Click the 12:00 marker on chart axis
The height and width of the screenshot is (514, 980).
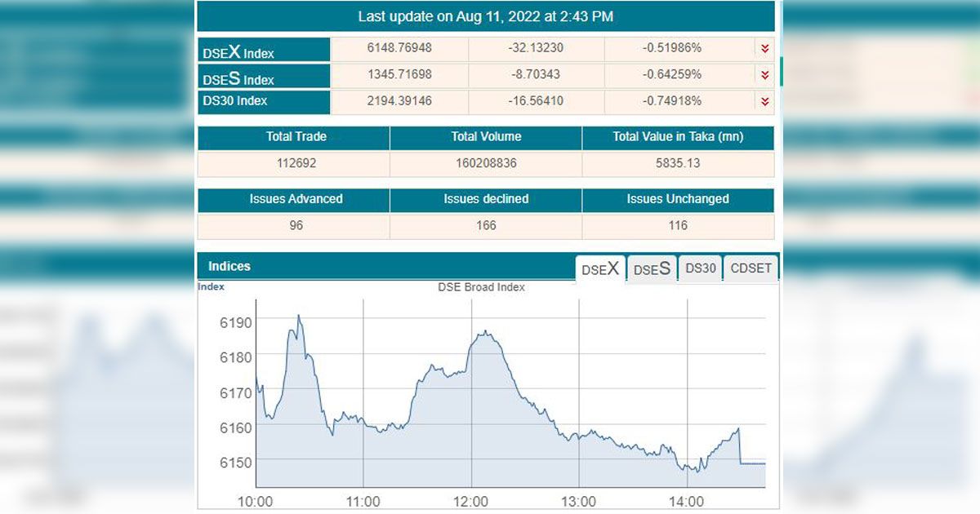point(470,501)
